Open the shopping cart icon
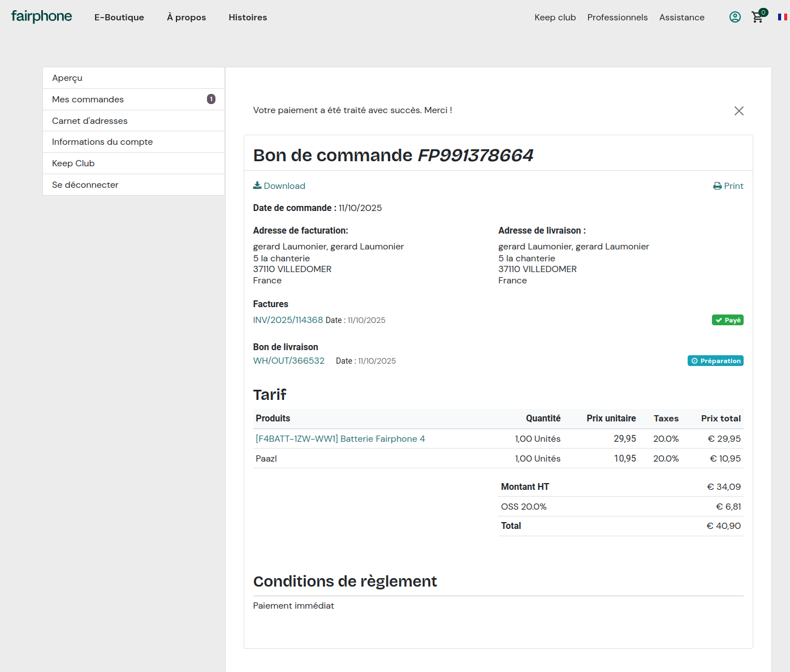The image size is (790, 672). point(757,18)
